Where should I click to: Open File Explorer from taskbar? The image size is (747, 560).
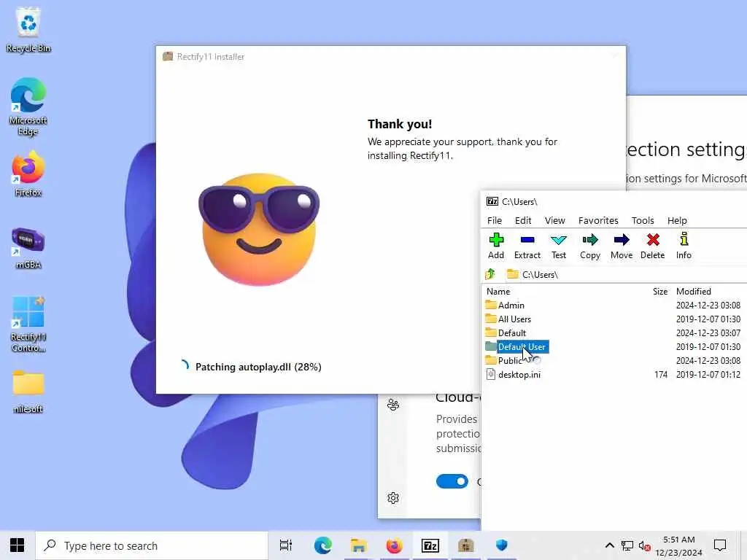click(x=358, y=545)
